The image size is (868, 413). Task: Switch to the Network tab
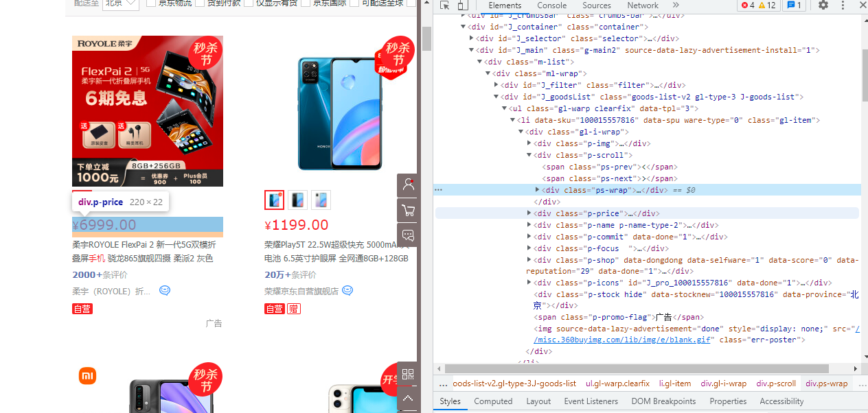pyautogui.click(x=643, y=5)
